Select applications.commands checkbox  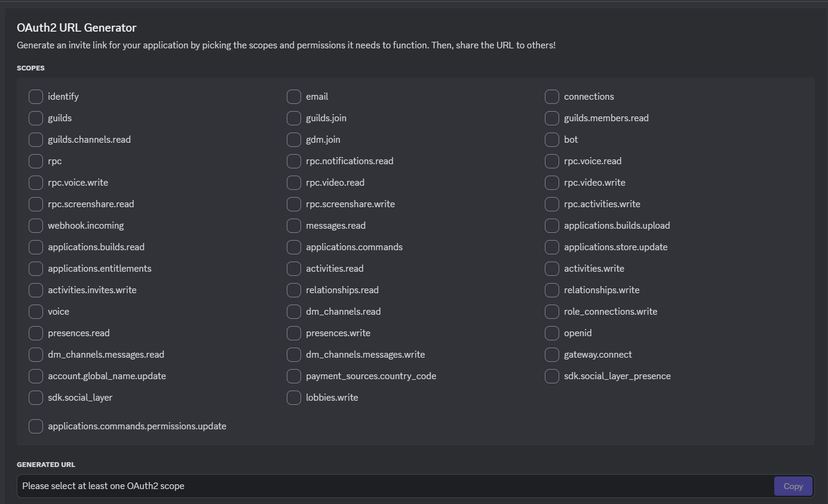[294, 247]
